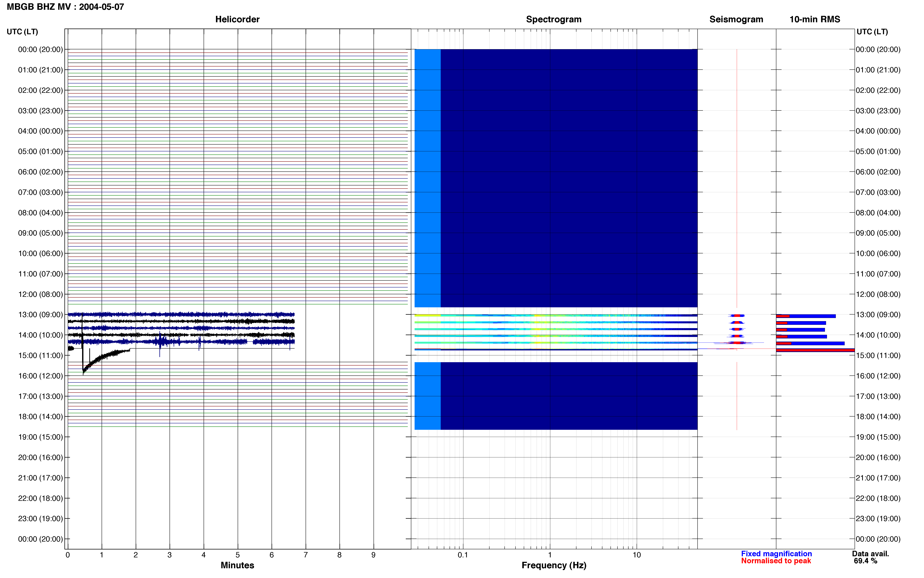
Task: Click left axis label '02:00 (22:00)'
Action: click(41, 90)
